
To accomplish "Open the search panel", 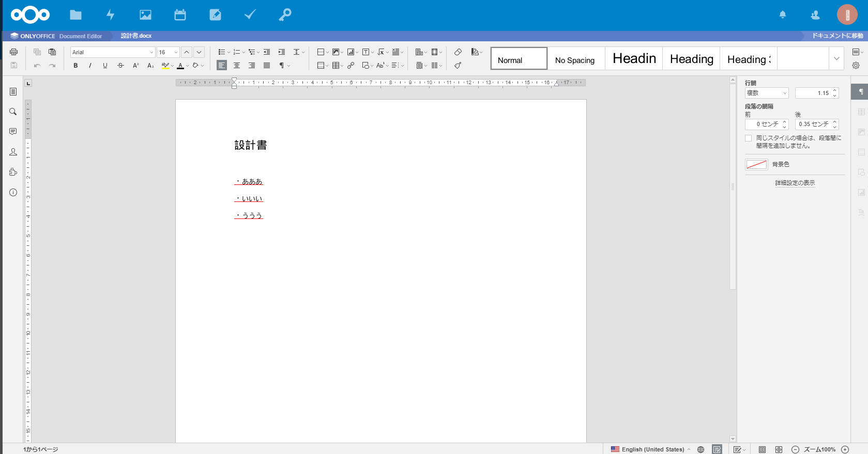I will (x=13, y=112).
